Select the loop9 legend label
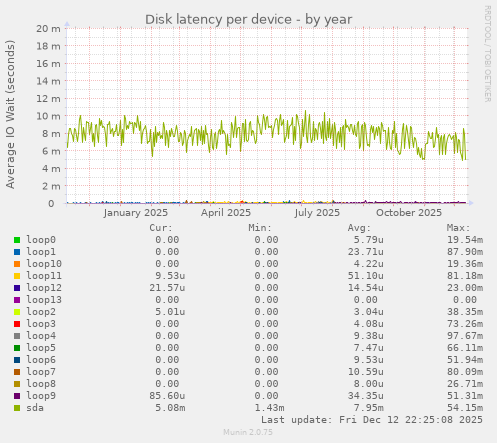 [x=41, y=396]
